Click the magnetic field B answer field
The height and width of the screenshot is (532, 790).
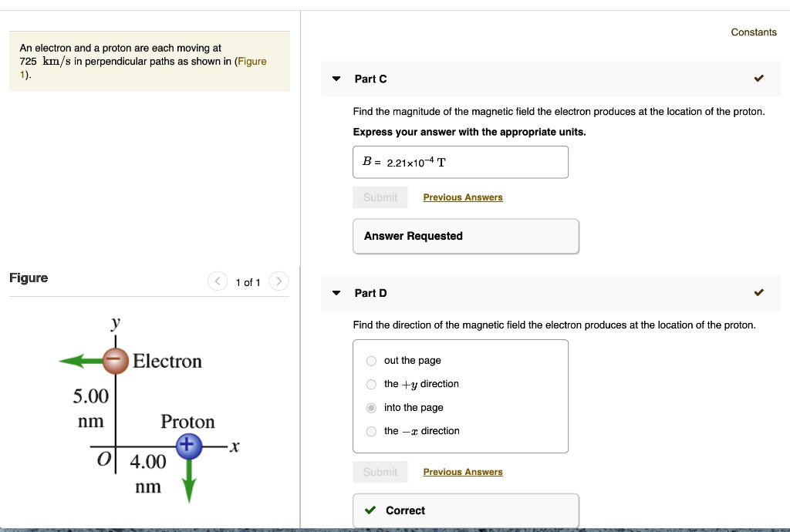(461, 162)
